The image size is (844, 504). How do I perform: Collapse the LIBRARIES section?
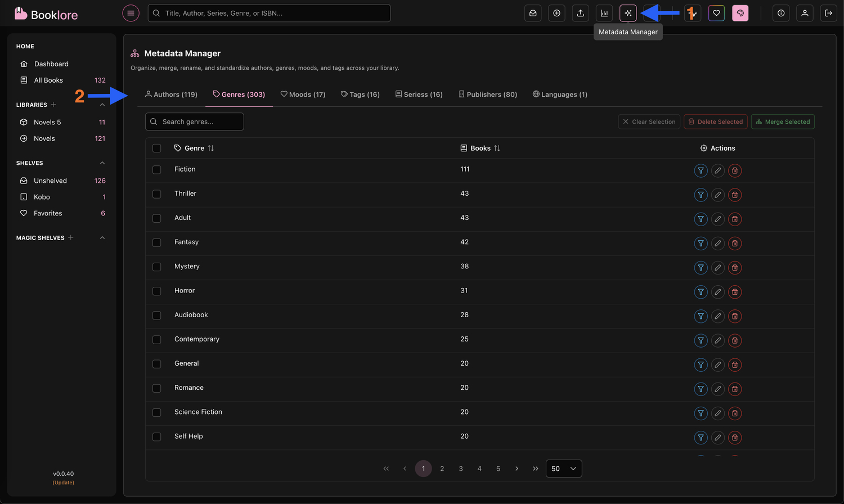[x=102, y=105]
